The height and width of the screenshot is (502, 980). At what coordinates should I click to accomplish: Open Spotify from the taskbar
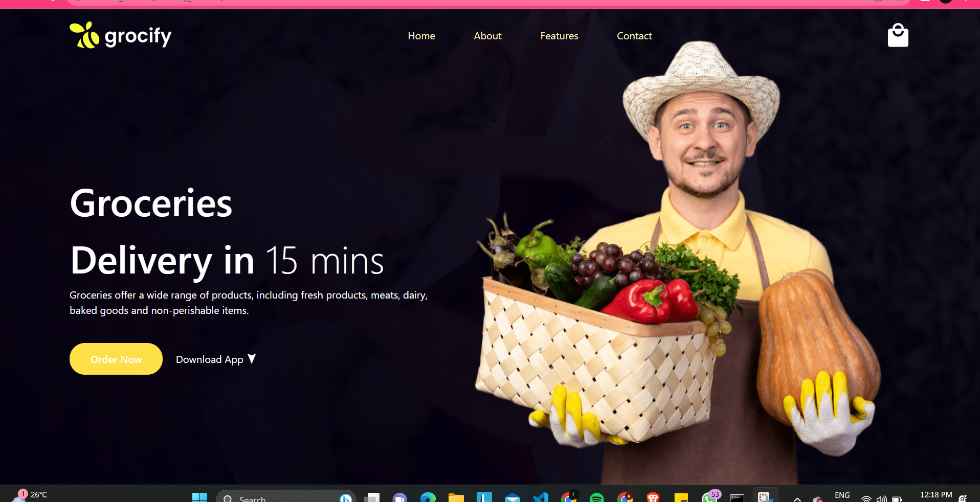click(x=596, y=498)
